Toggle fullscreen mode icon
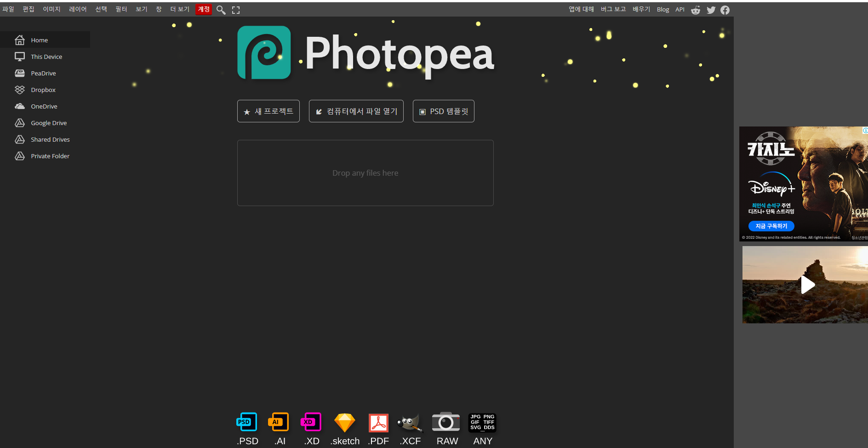The width and height of the screenshot is (868, 448). pyautogui.click(x=236, y=10)
